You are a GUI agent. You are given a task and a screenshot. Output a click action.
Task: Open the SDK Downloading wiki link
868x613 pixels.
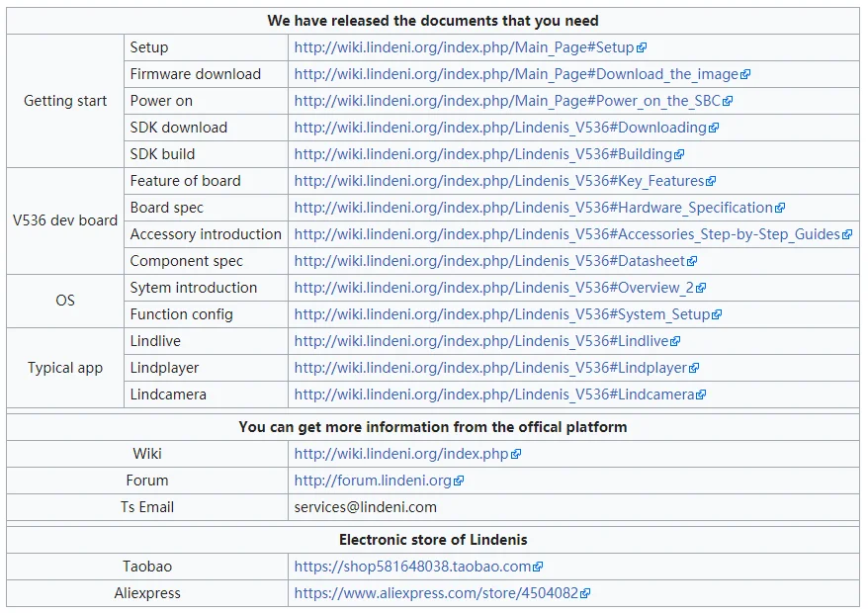(x=500, y=128)
